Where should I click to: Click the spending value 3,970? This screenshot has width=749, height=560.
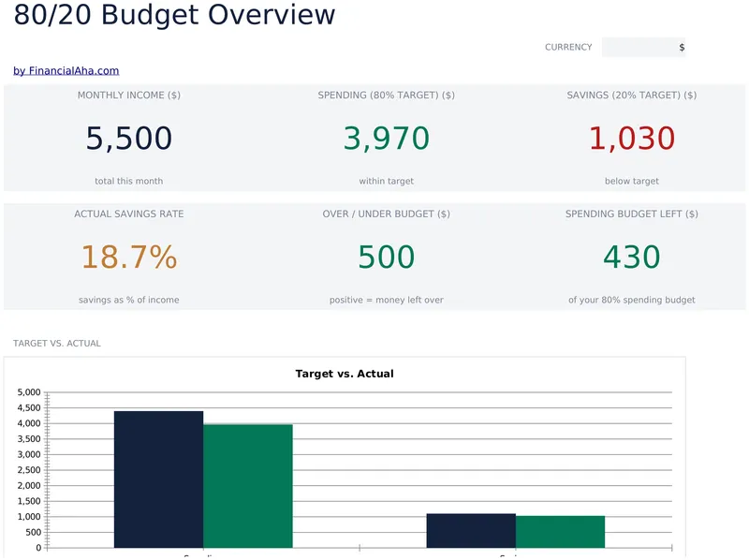tap(387, 138)
